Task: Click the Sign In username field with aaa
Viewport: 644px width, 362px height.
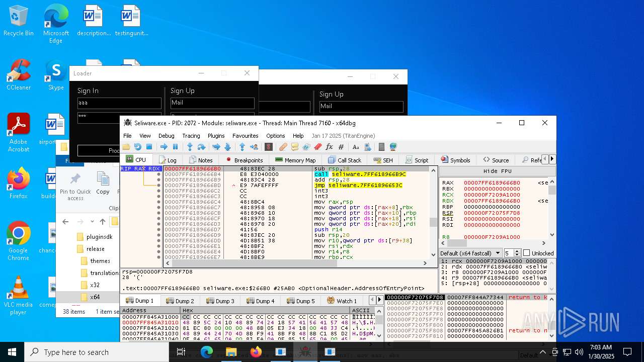Action: pos(119,103)
